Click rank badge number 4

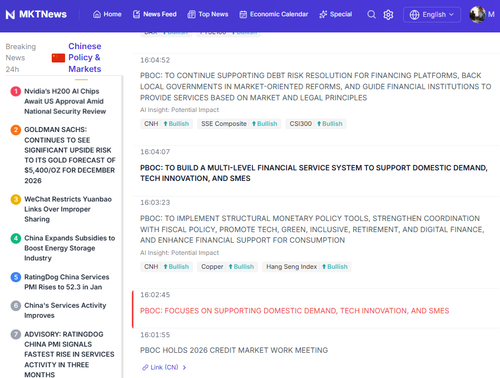[16, 238]
